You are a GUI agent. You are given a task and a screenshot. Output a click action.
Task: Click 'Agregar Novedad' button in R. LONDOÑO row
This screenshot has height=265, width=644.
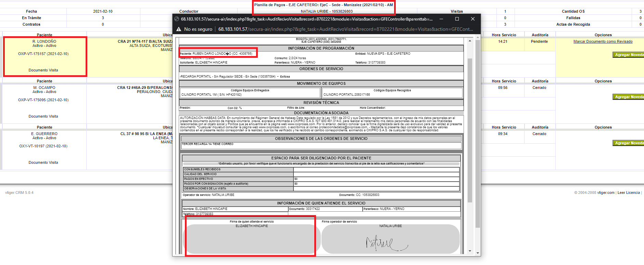629,55
